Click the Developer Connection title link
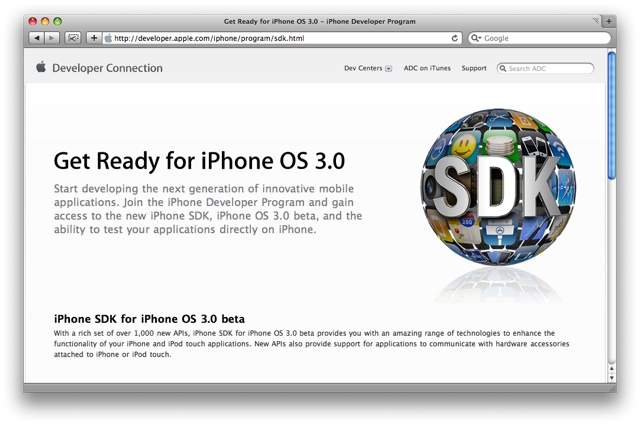The height and width of the screenshot is (425, 640). click(107, 68)
